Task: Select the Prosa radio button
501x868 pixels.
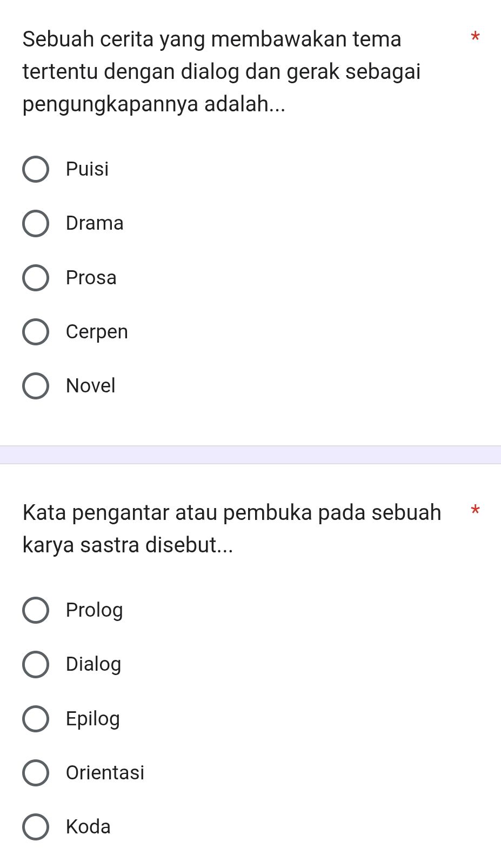Action: pos(36,277)
